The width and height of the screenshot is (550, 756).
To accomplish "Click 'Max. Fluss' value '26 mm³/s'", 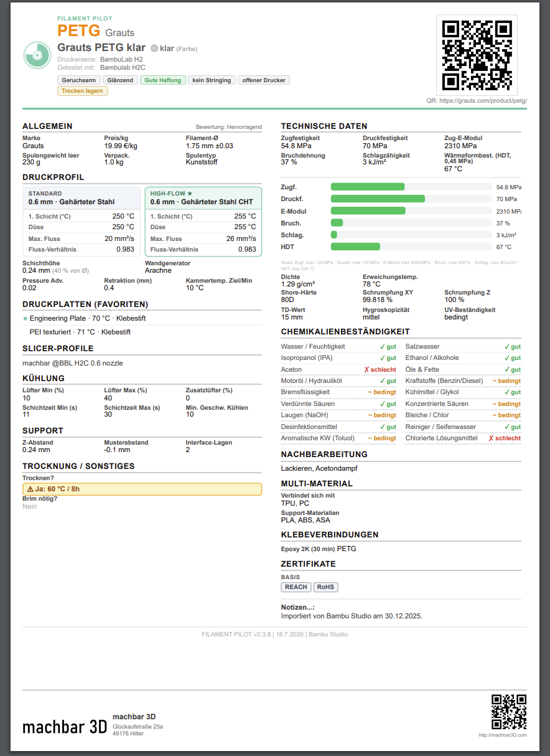I will [241, 239].
